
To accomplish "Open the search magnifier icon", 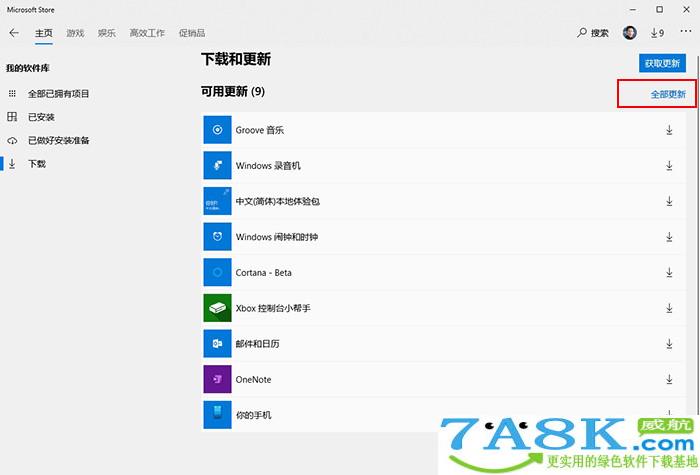I will point(582,33).
